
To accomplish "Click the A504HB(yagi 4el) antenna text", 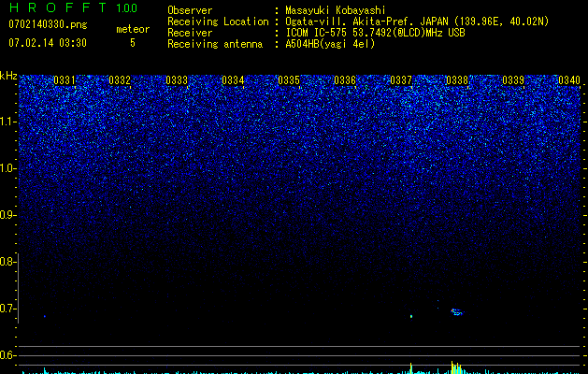I will click(330, 44).
